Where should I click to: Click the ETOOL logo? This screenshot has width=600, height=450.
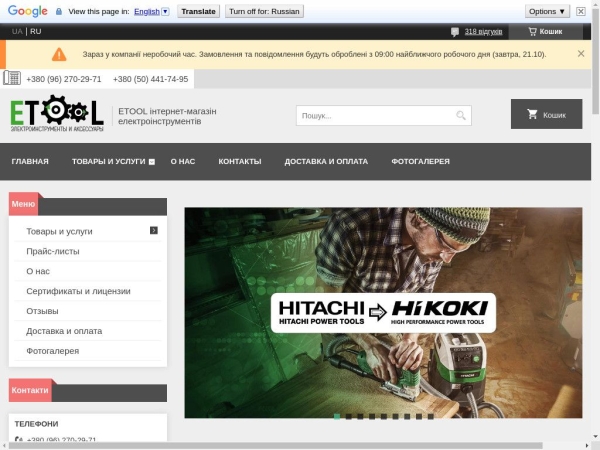(x=57, y=114)
